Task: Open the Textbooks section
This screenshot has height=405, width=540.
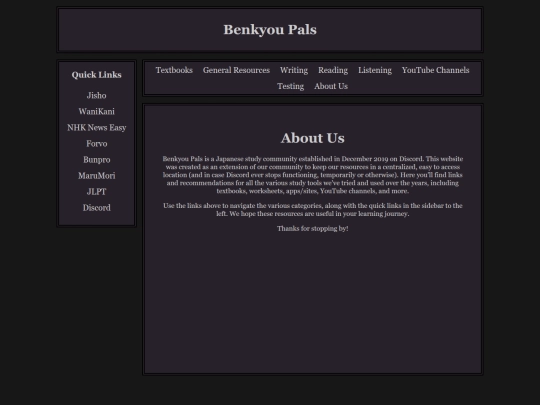Action: (174, 70)
